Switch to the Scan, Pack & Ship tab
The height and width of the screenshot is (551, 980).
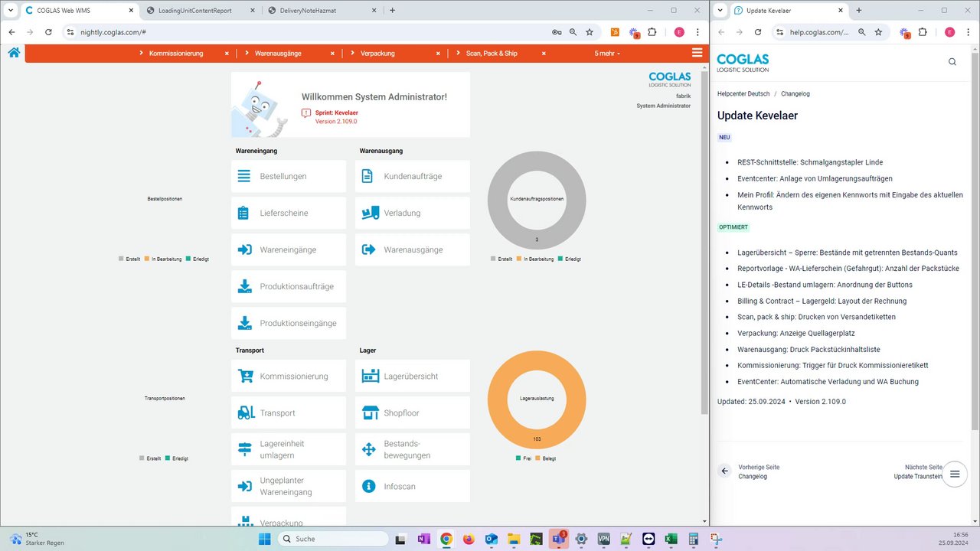point(492,54)
